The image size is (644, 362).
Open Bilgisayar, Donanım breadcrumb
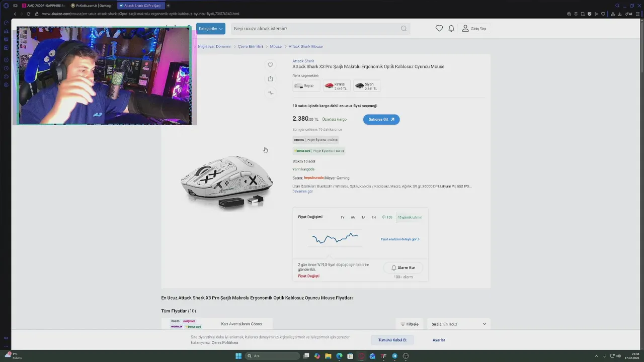pyautogui.click(x=215, y=46)
